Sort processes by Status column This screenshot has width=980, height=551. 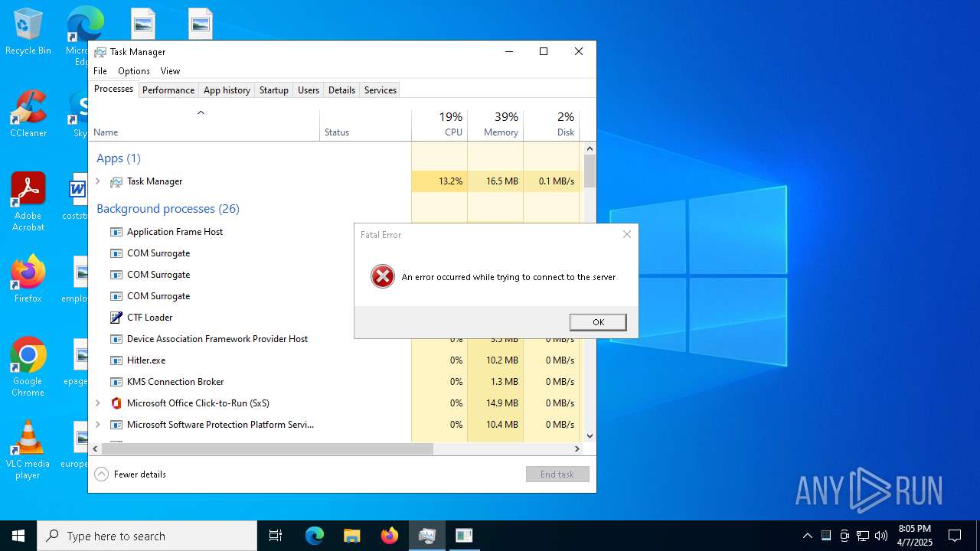365,126
